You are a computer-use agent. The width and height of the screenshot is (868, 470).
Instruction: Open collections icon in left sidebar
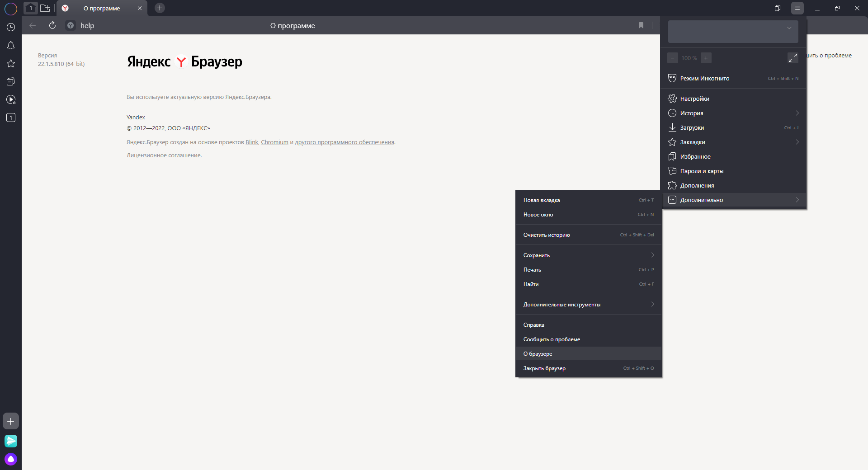click(11, 81)
